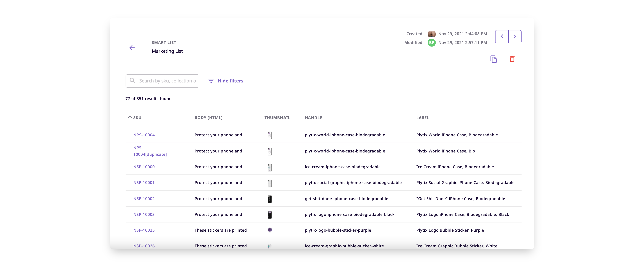
Task: Click the purple sticker thumbnail for NSP-10025
Action: tap(269, 230)
